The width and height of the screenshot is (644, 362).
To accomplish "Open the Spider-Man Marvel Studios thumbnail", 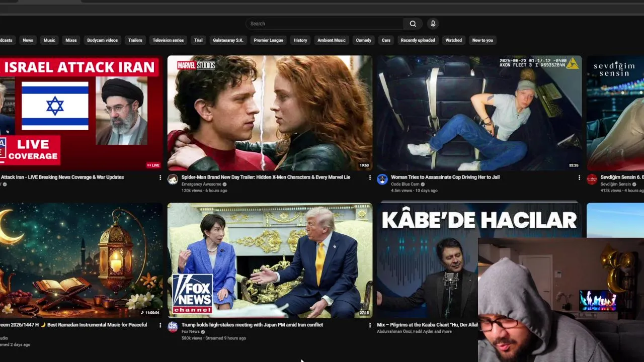I will click(x=270, y=113).
